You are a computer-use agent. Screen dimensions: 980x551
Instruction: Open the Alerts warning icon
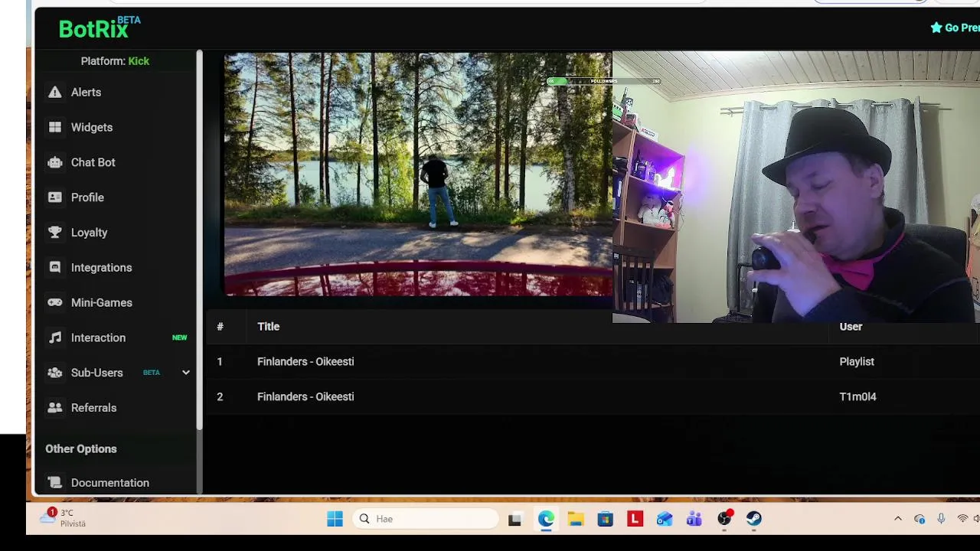click(55, 92)
